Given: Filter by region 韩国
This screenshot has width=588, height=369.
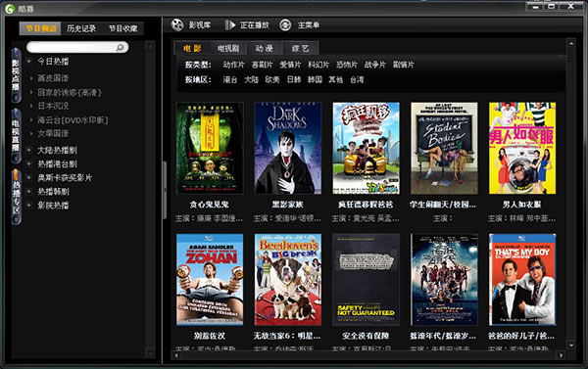Looking at the screenshot, I should [315, 79].
